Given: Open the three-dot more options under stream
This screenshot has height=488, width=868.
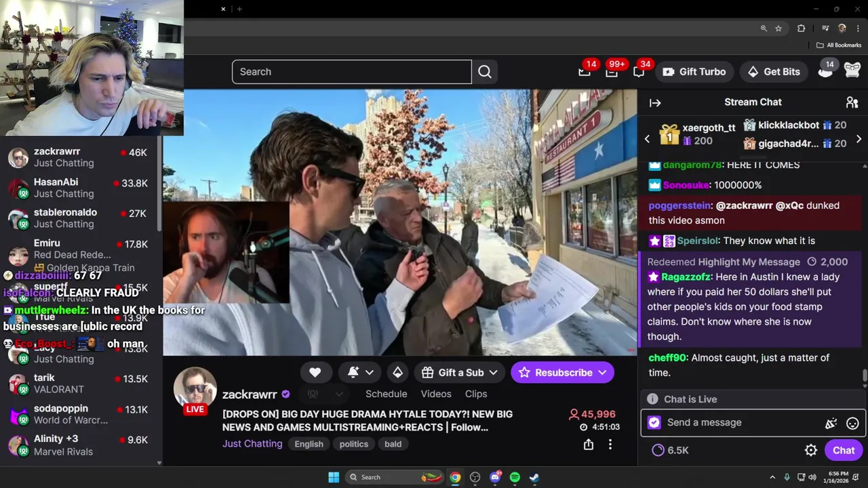Looking at the screenshot, I should (610, 445).
